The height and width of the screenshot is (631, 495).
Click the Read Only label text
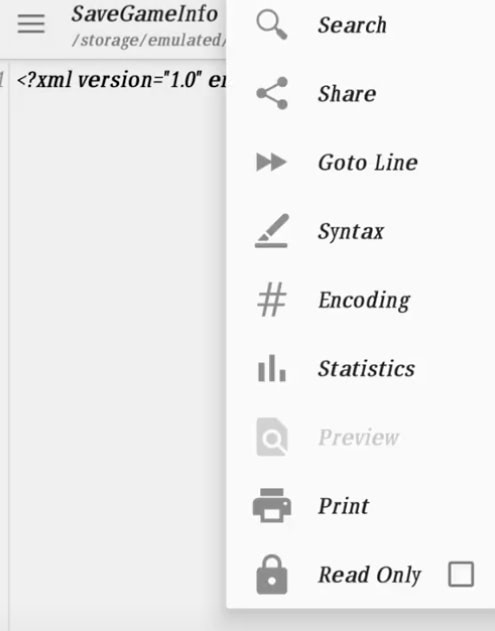(369, 575)
